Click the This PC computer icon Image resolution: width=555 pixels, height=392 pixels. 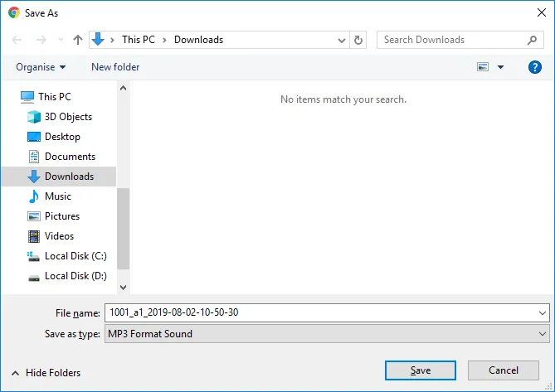click(x=27, y=97)
